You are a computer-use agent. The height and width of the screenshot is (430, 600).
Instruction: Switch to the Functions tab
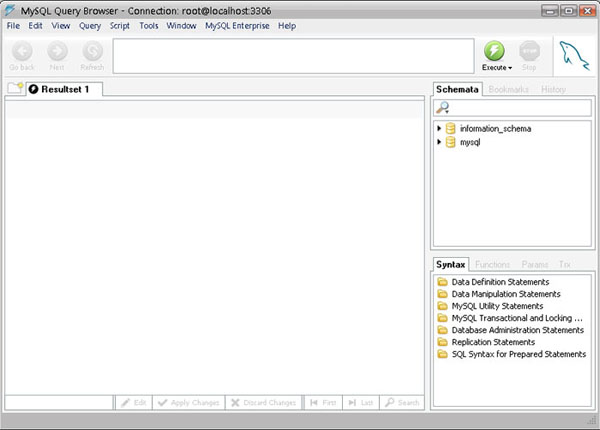click(492, 264)
